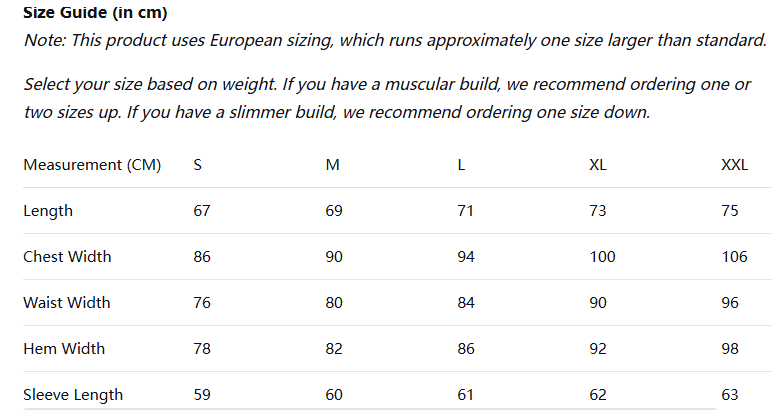Select the XL size column header
This screenshot has height=410, width=772.
coord(598,165)
